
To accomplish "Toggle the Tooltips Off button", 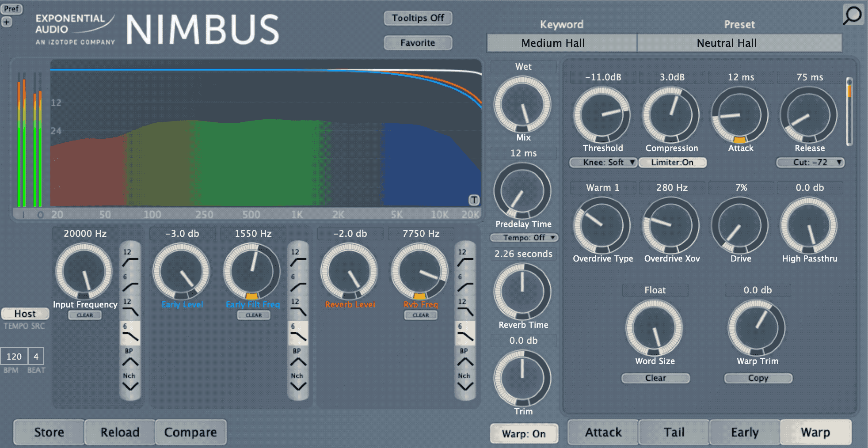I will (418, 18).
